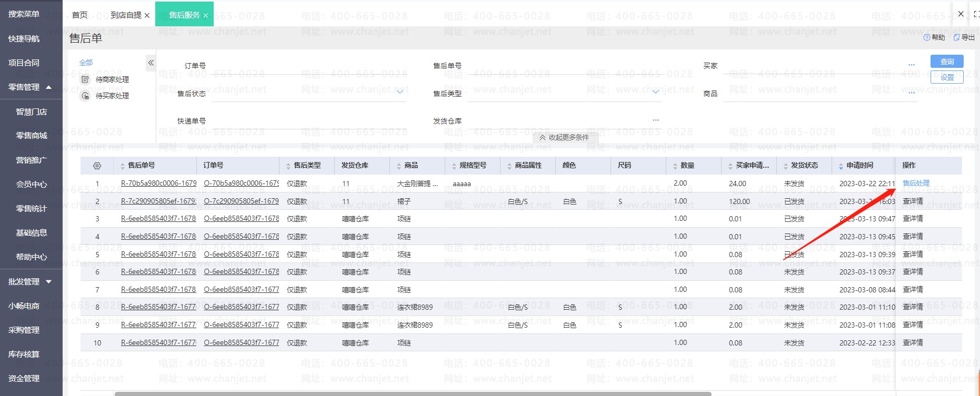Image resolution: width=980 pixels, height=396 pixels.
Task: Open 零售商城 in the sidebar
Action: (x=31, y=136)
